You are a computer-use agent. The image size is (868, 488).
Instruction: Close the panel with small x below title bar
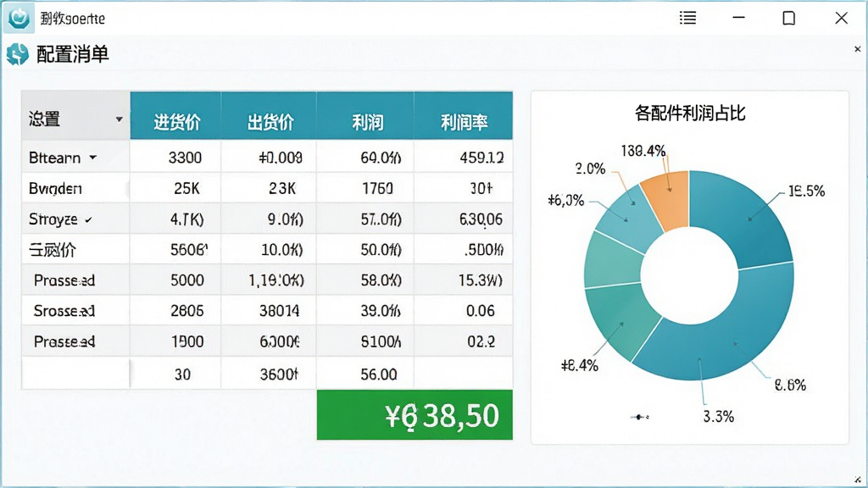858,48
